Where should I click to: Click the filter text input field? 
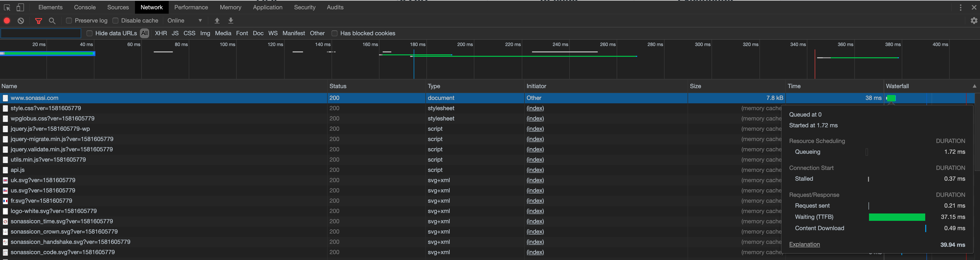click(x=41, y=33)
